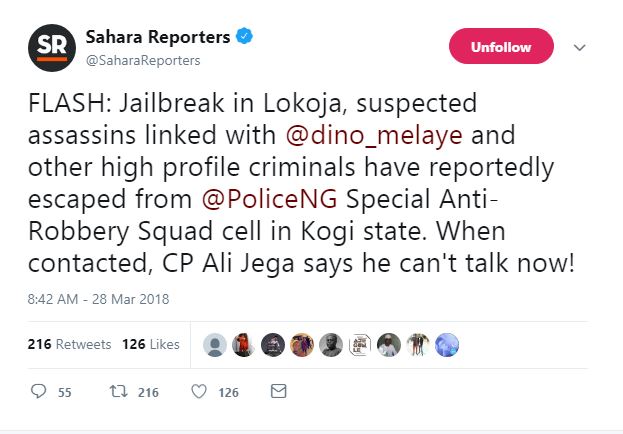Screen dimensions: 623x434
Task: Click the blue verified badge
Action: point(245,37)
